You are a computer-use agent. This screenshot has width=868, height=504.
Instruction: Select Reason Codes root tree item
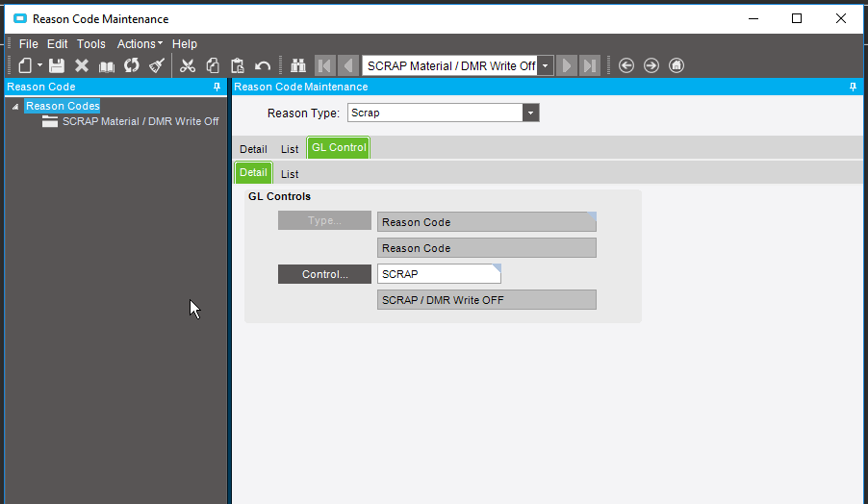pyautogui.click(x=63, y=106)
